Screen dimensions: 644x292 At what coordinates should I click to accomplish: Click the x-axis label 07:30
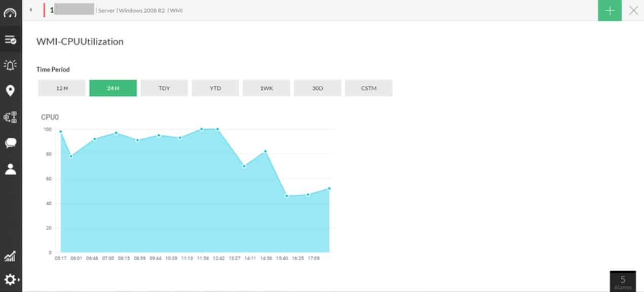[108, 258]
